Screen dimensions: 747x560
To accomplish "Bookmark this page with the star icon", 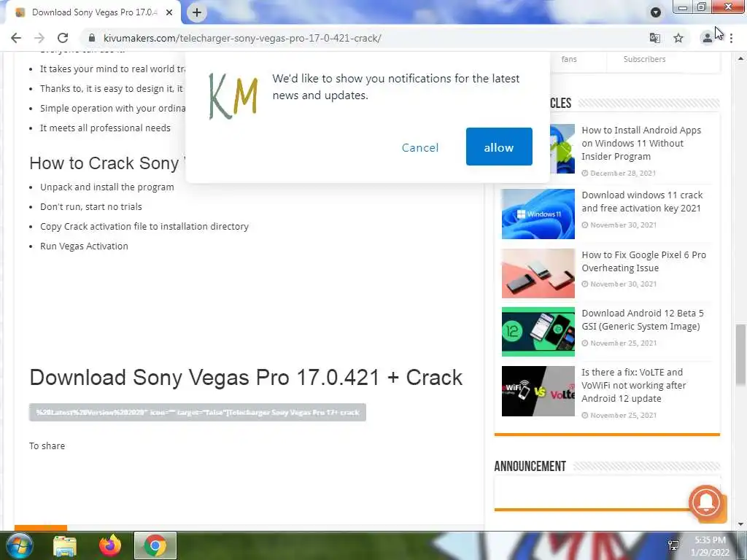I will click(x=678, y=38).
